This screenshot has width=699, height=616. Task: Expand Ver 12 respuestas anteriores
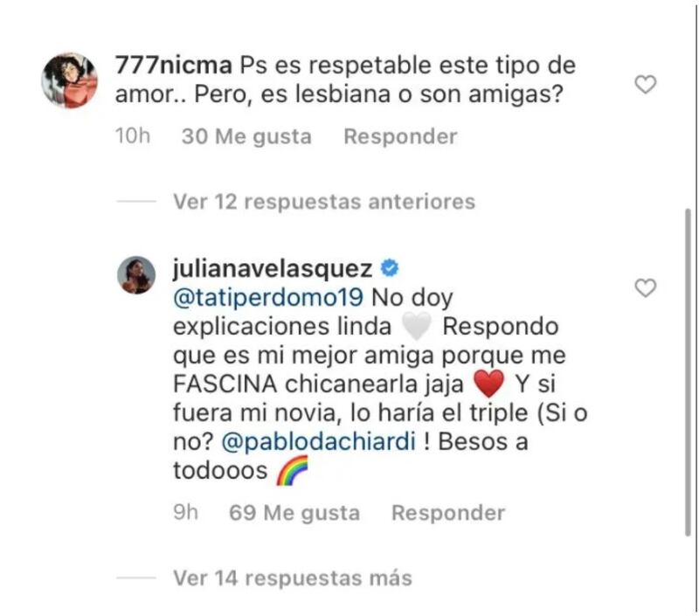point(324,202)
